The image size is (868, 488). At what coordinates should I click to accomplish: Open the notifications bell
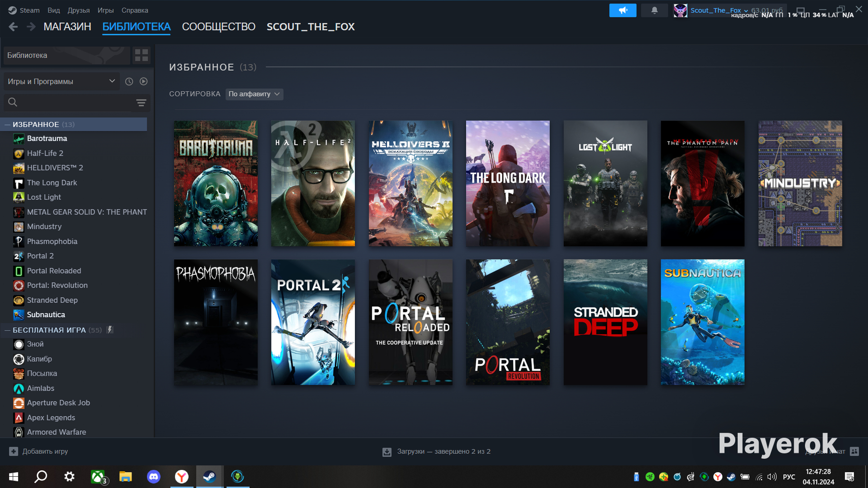(x=654, y=10)
